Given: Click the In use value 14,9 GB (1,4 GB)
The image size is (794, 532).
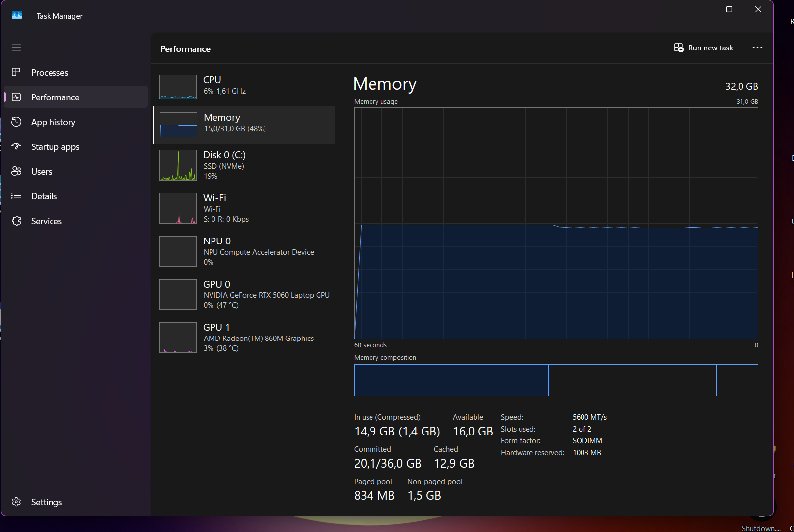Looking at the screenshot, I should click(397, 432).
